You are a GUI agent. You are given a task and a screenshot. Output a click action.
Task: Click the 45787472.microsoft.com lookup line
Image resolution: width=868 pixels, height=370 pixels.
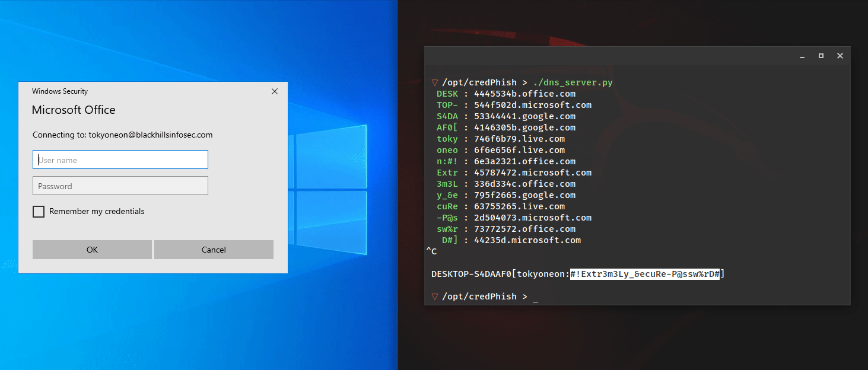(532, 172)
